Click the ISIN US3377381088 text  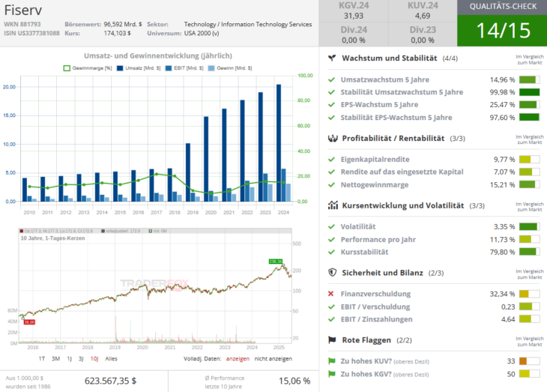pos(31,33)
